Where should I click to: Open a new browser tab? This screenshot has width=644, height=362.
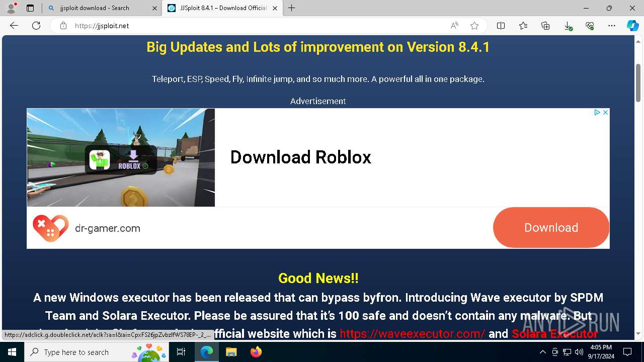click(292, 8)
